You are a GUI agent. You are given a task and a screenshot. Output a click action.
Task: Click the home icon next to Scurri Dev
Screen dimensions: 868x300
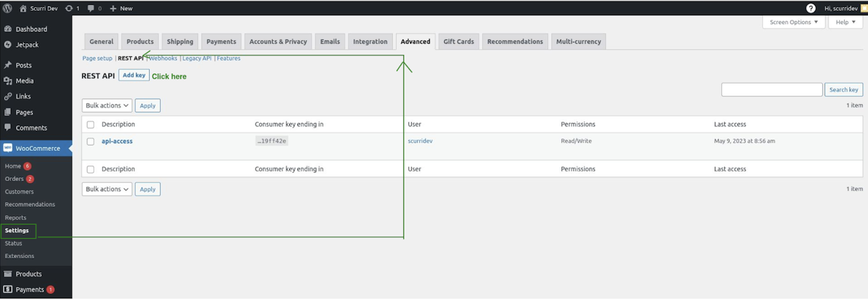(23, 8)
